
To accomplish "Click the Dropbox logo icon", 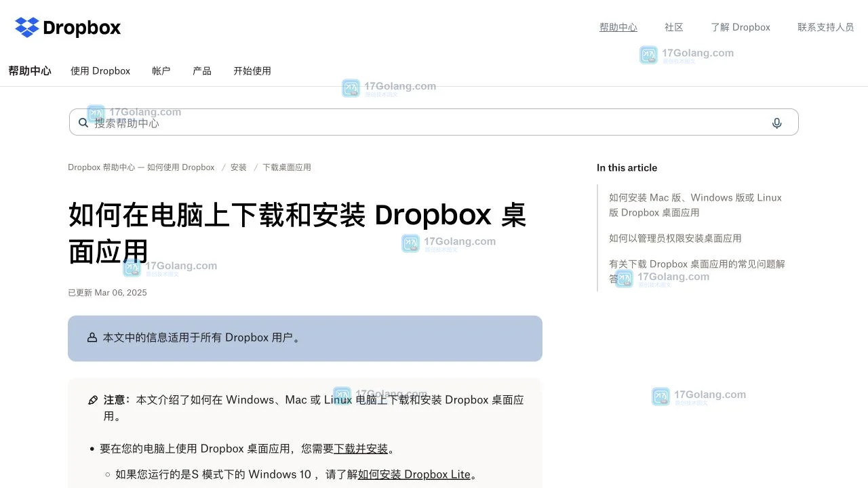I will click(27, 27).
